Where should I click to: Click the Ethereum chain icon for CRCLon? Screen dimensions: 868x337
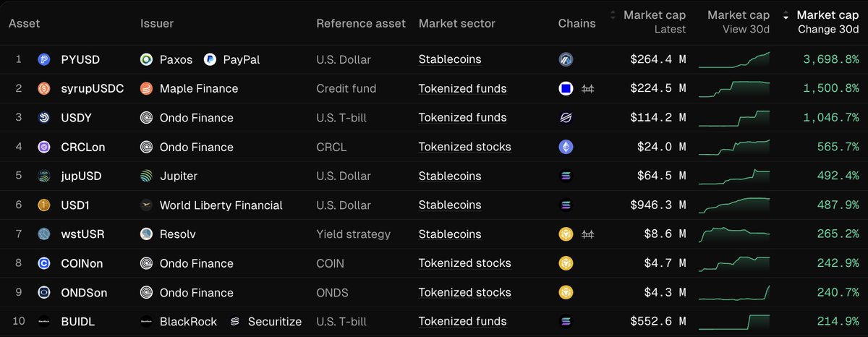click(566, 147)
